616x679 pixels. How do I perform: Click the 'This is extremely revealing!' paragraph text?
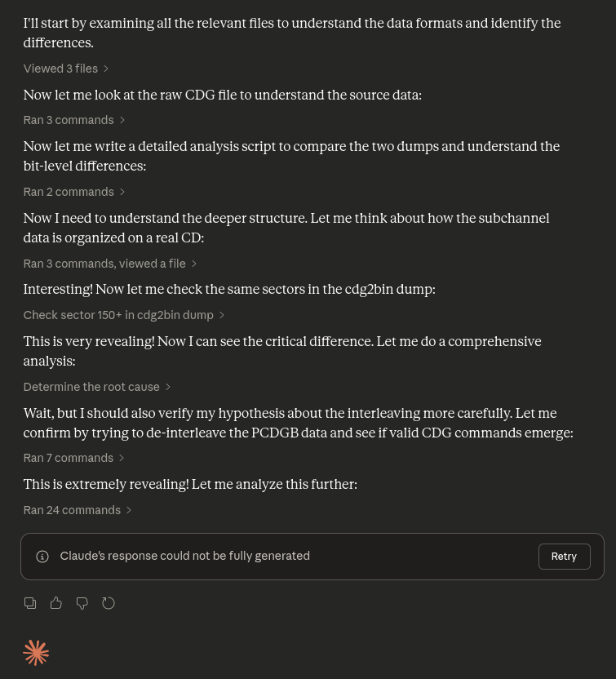(190, 484)
